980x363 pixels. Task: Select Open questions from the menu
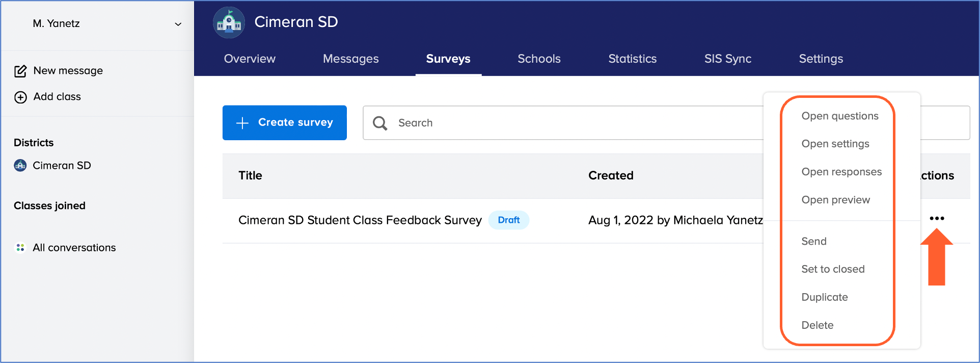point(839,116)
